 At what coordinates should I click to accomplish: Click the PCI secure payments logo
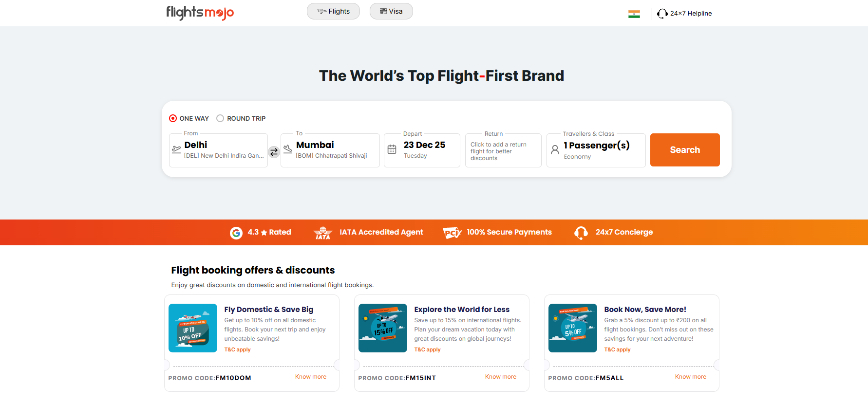click(452, 233)
